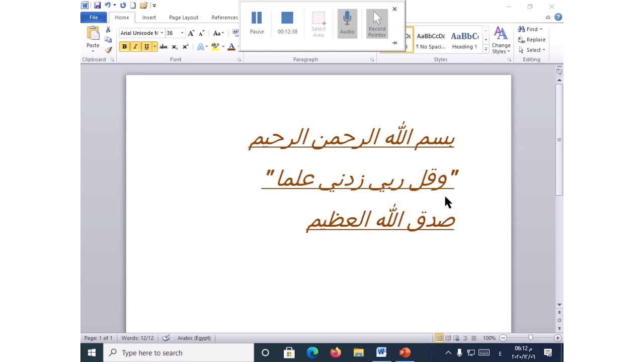Open the undo history dropdown arrow
This screenshot has width=644, height=362.
(x=115, y=6)
